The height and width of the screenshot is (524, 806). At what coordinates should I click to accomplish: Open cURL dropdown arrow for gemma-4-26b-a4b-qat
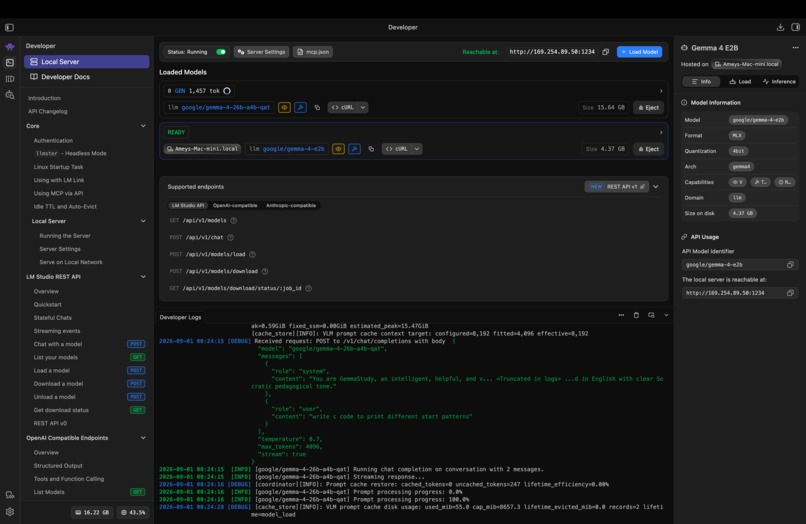tap(363, 107)
